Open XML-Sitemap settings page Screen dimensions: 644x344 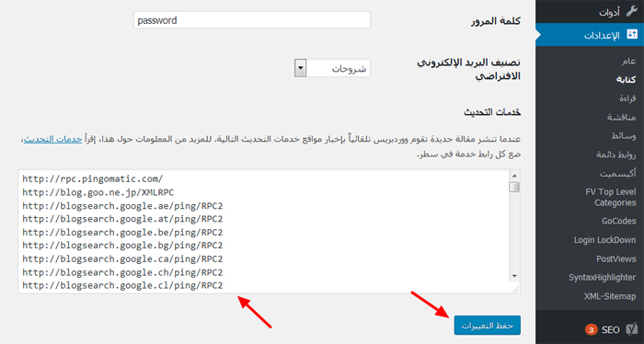coord(610,296)
